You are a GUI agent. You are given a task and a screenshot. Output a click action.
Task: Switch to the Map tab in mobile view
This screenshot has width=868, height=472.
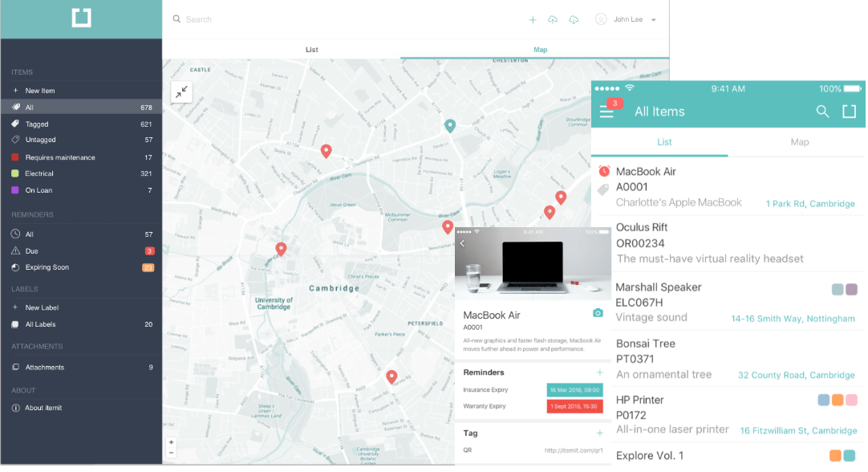[799, 142]
